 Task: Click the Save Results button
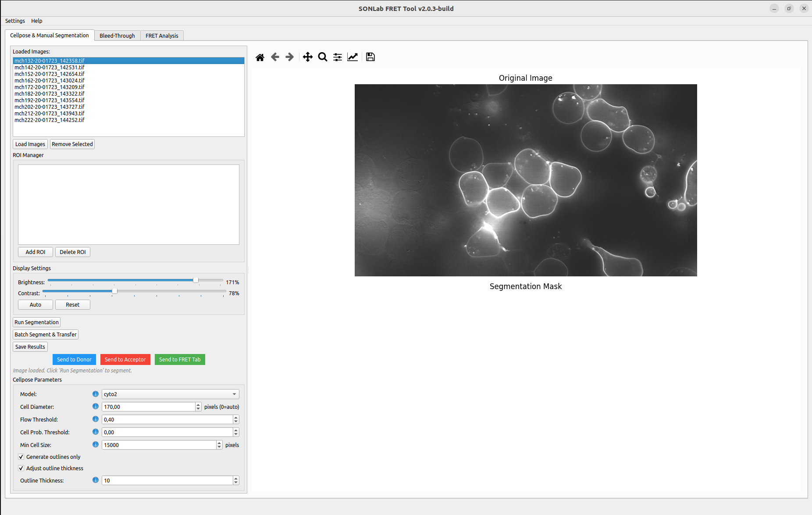click(x=30, y=347)
